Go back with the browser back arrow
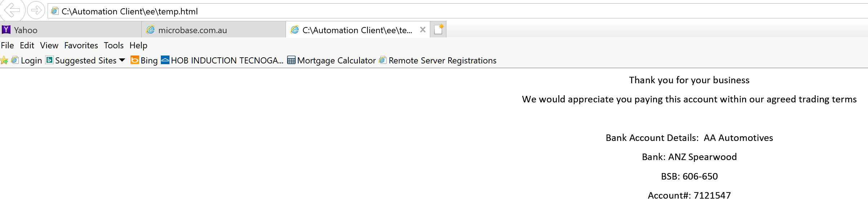Image resolution: width=868 pixels, height=208 pixels. tap(12, 10)
